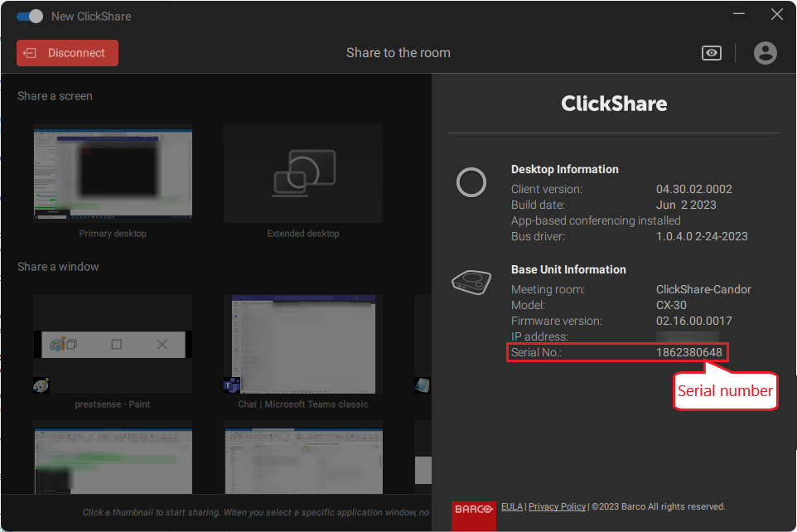797x532 pixels.
Task: Toggle the New ClickShare switch off
Action: [30, 17]
